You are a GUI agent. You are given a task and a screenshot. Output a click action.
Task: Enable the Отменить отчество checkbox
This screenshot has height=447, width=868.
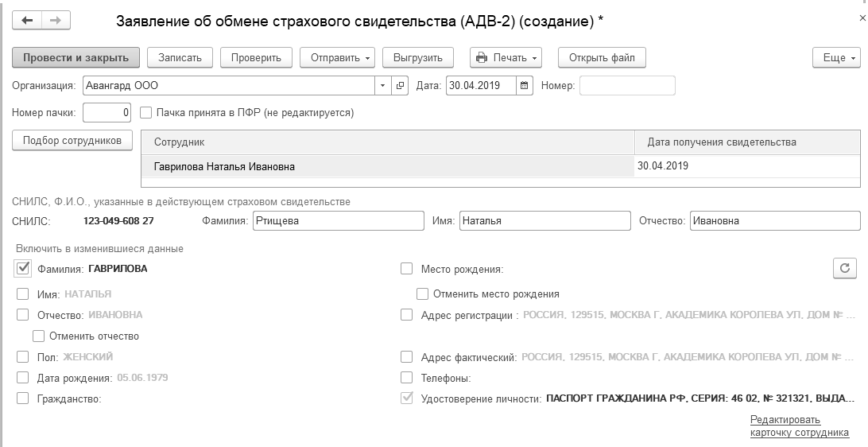38,336
